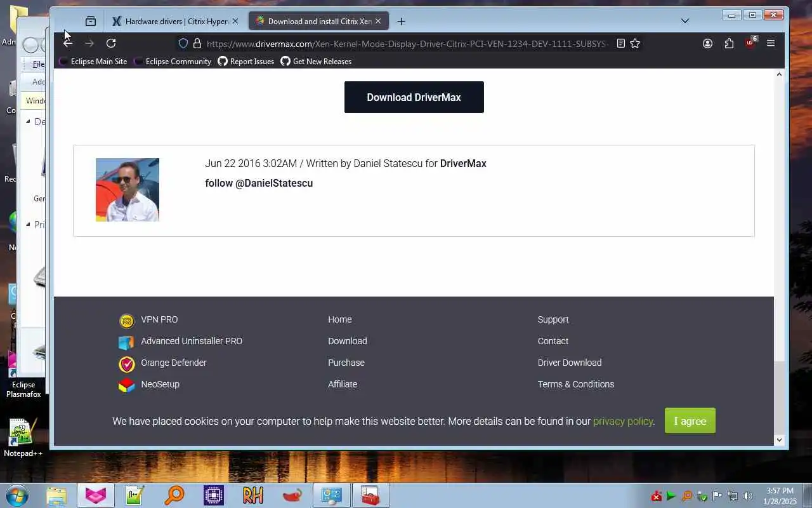This screenshot has height=508, width=812.
Task: Open the Advanced Uninstaller PRO link
Action: 192,341
